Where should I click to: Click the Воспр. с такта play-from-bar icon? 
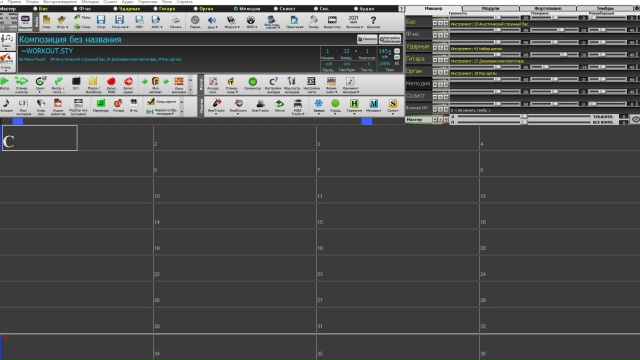click(58, 84)
